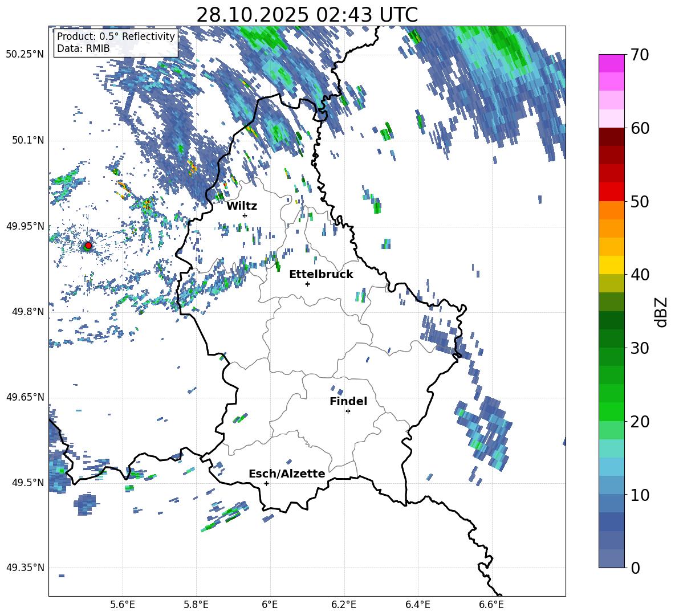
Task: Click colorbar tick label 30
Action: [640, 348]
